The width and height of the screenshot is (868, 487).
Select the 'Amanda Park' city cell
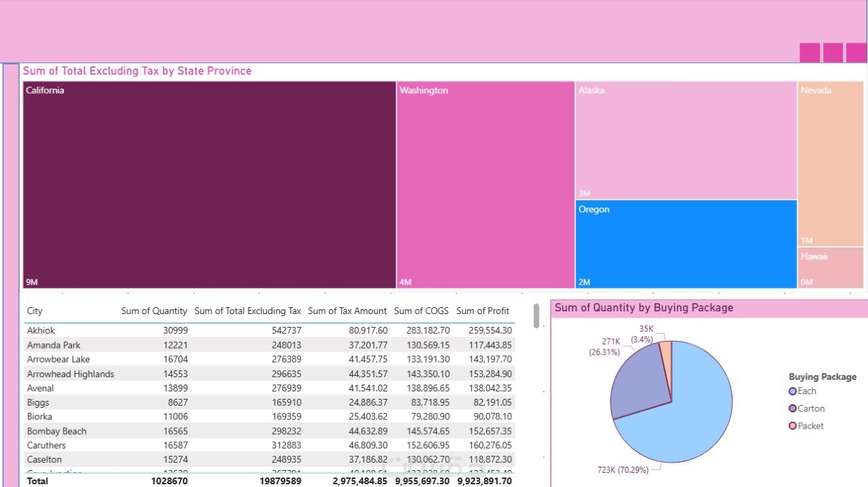54,345
